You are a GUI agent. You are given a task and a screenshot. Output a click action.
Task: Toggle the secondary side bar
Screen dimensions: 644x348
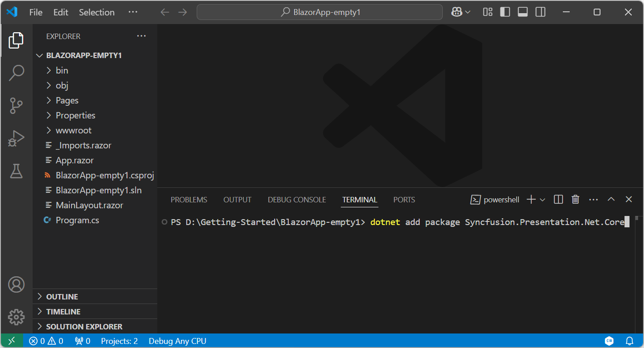coord(540,12)
